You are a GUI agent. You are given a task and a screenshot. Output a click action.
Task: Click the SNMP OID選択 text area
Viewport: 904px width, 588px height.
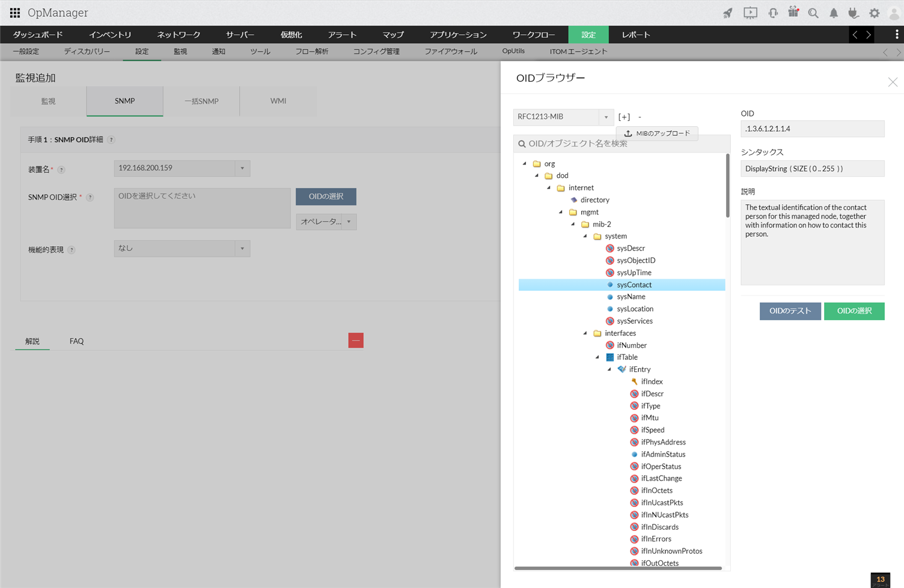[x=203, y=208]
